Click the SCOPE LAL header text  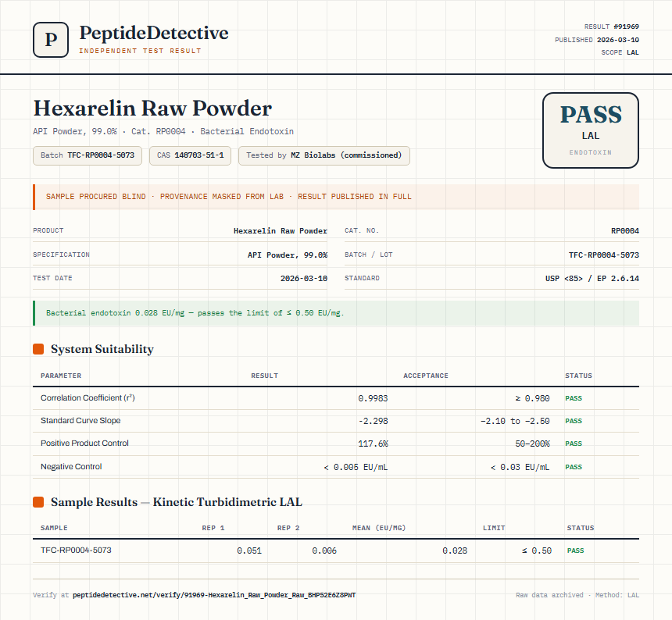coord(620,52)
